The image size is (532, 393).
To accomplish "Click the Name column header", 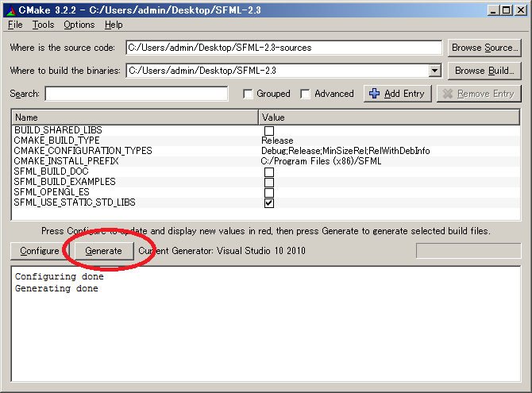I will pos(135,118).
